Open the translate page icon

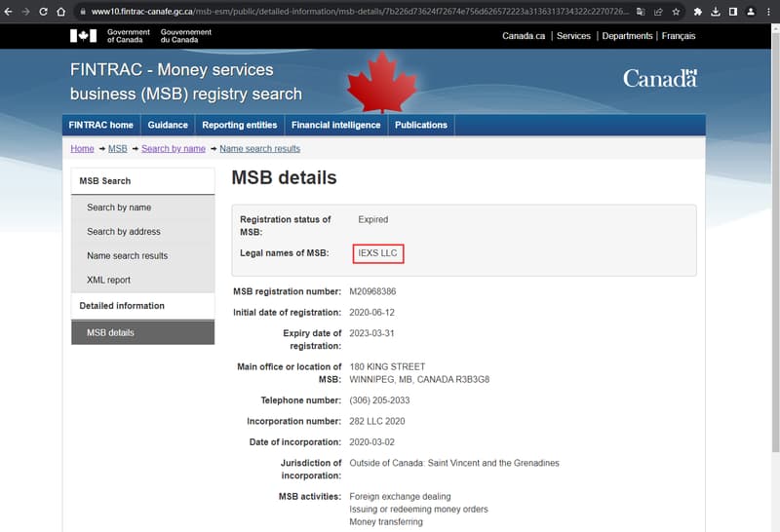[641, 12]
